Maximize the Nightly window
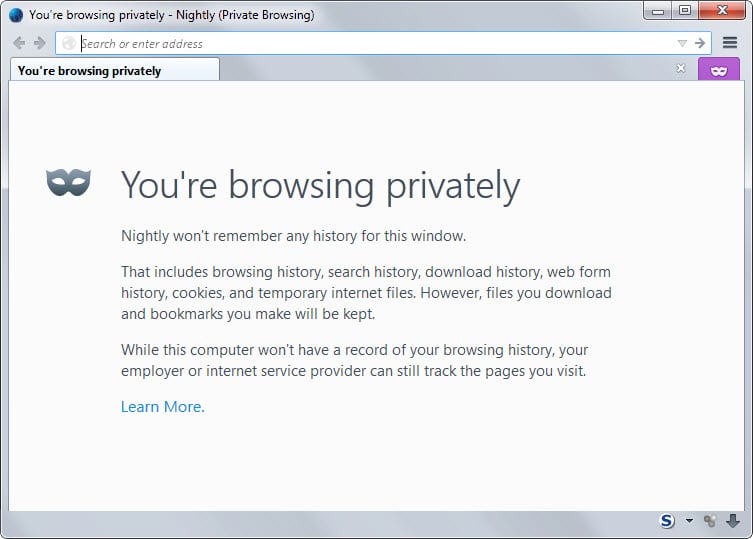The image size is (753, 539). [x=685, y=11]
